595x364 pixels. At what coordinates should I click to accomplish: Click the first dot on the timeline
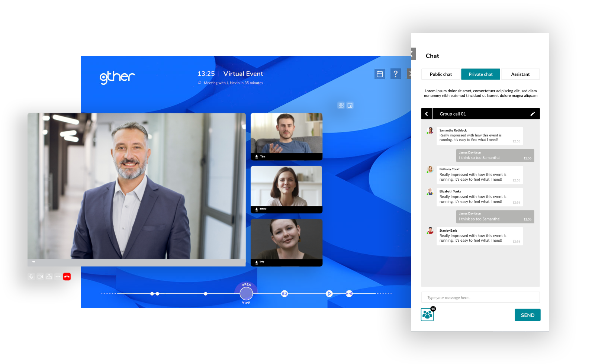[152, 294]
